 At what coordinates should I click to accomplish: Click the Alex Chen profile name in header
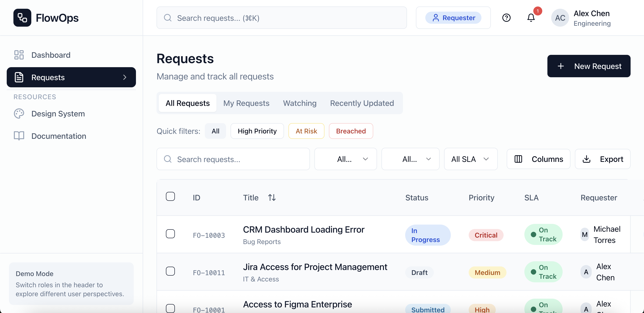pos(591,13)
